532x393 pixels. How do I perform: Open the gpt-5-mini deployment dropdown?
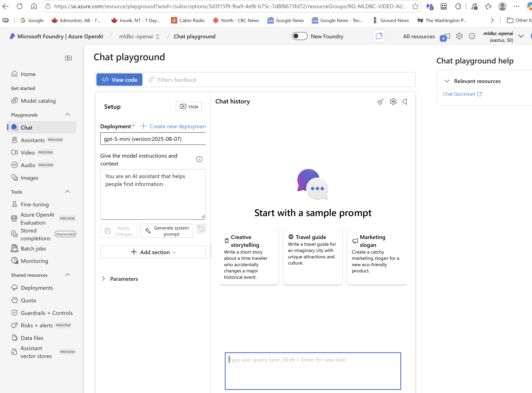point(153,139)
